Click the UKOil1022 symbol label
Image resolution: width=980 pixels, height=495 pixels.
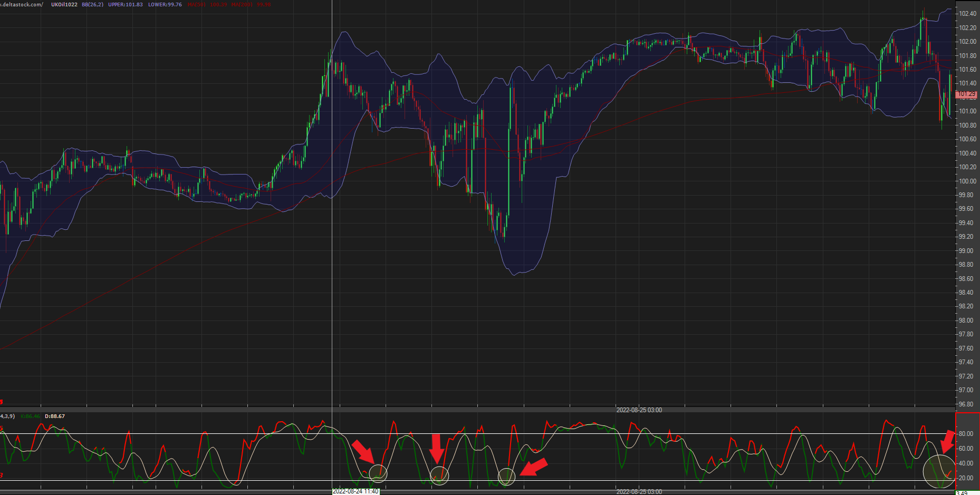(x=64, y=5)
